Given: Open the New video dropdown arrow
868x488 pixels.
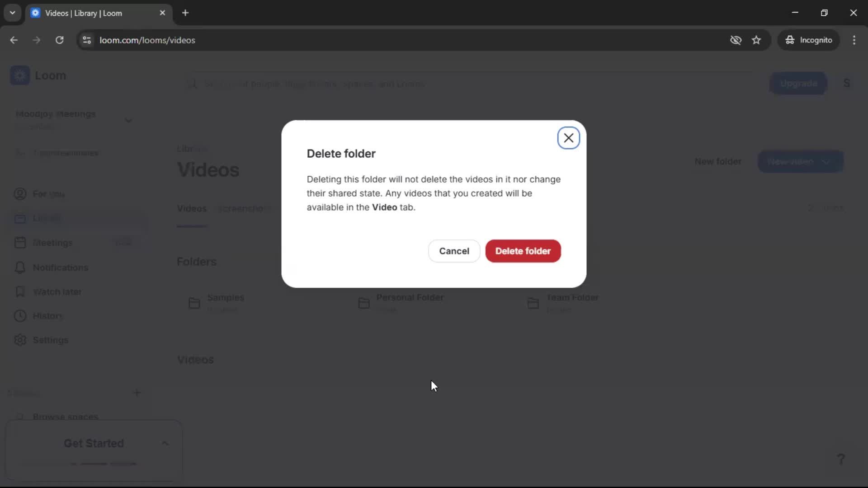Looking at the screenshot, I should (x=827, y=161).
